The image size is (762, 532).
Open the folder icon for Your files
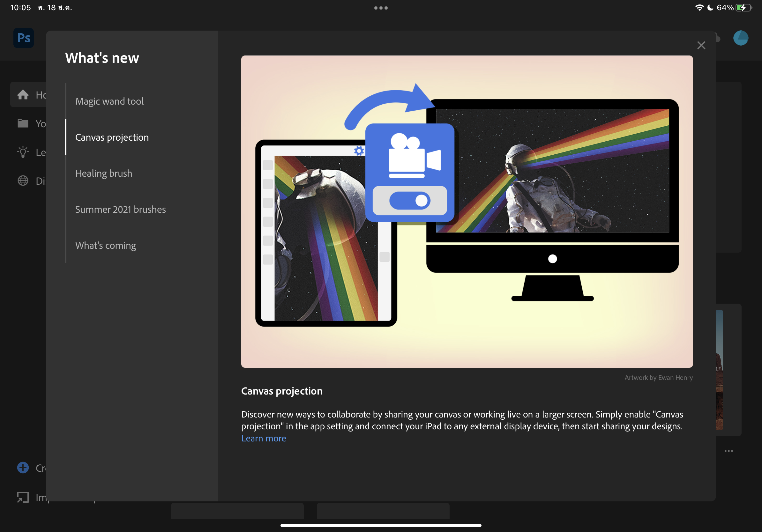click(23, 124)
